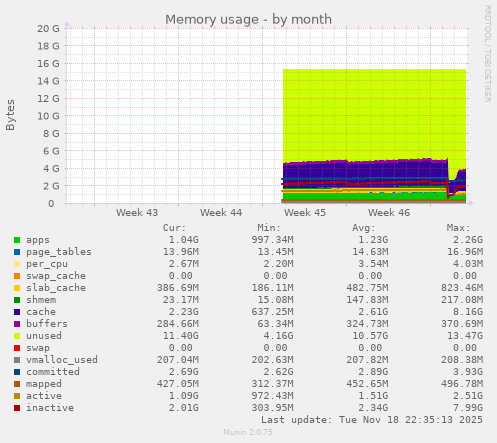The height and width of the screenshot is (443, 497).
Task: Click the buffers min value 63.34M
Action: (x=275, y=324)
